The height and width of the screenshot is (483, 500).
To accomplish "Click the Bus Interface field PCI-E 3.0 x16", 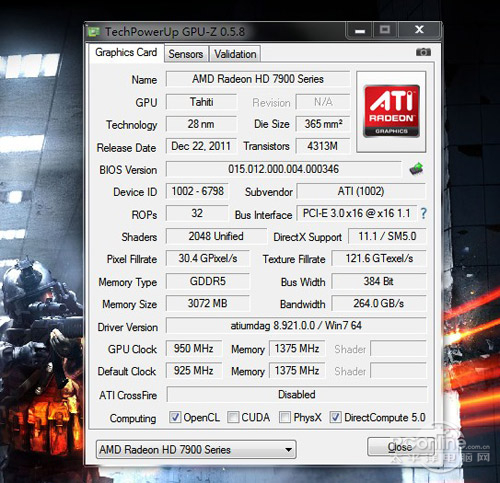I will tap(357, 213).
